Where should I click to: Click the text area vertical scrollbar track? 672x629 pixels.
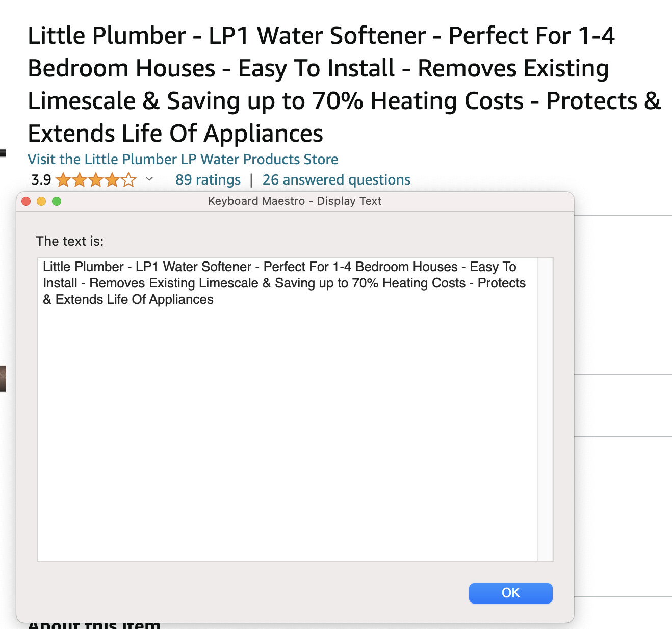(545, 409)
